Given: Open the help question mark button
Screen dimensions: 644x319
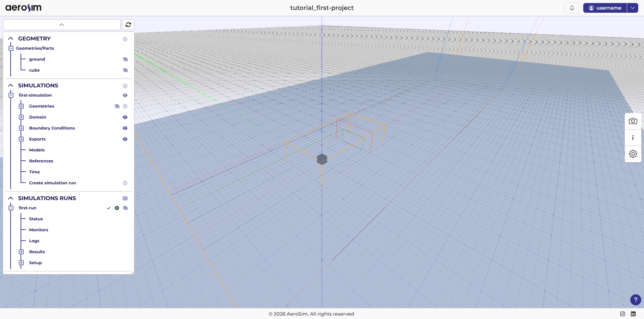Looking at the screenshot, I should 635,300.
